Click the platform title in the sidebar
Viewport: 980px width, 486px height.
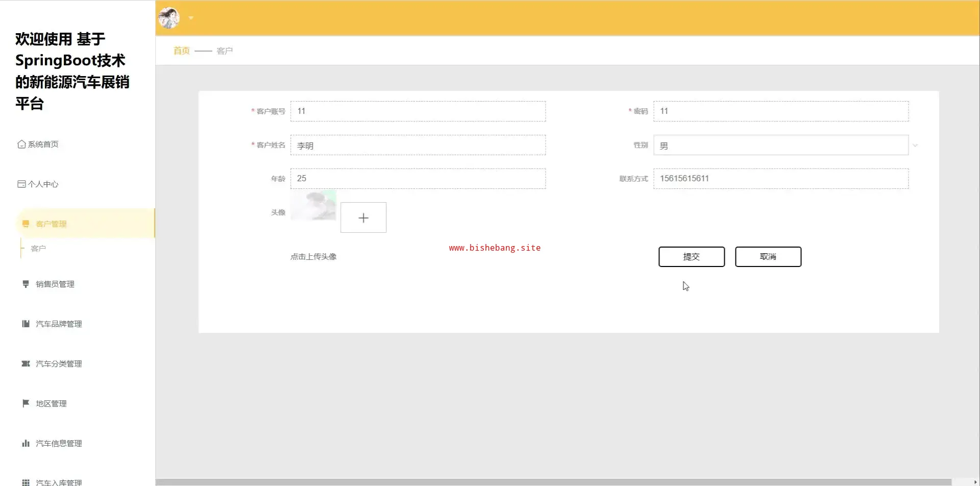pos(72,71)
